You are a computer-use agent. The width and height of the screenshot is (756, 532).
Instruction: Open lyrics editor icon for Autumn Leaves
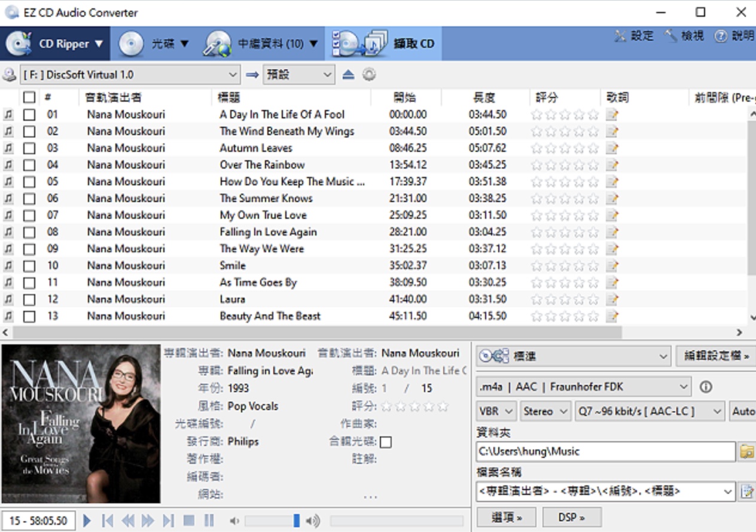coord(611,148)
